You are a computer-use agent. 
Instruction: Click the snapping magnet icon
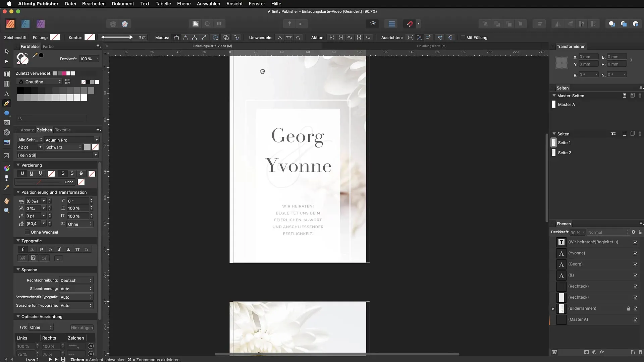tap(410, 24)
